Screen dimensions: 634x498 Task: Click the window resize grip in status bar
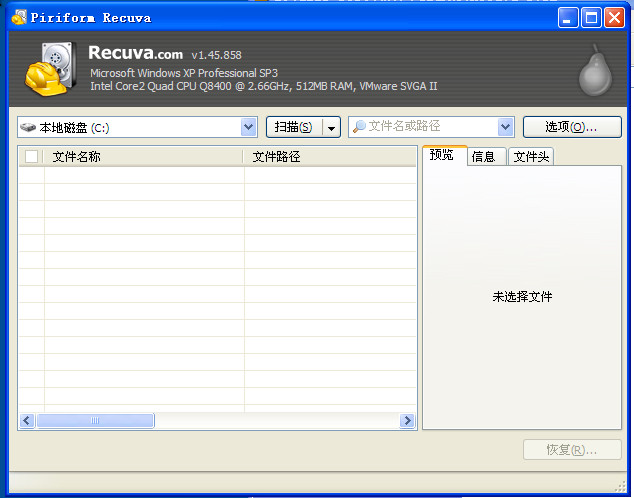(620, 486)
